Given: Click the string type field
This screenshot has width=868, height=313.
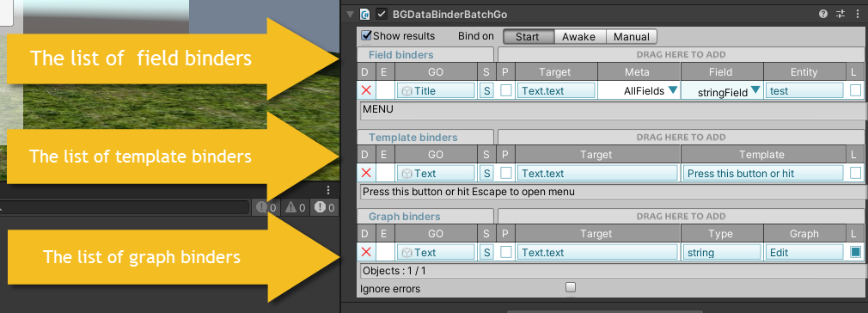Looking at the screenshot, I should point(723,253).
